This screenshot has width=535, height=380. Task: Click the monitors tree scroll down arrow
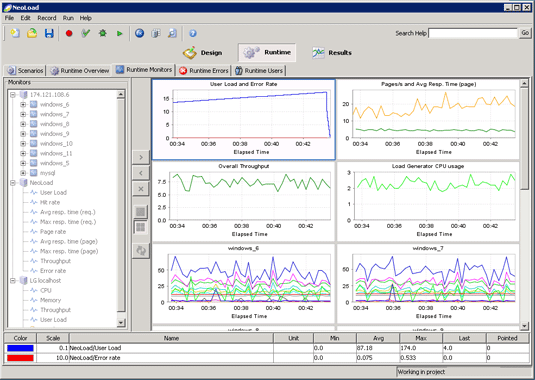point(121,323)
